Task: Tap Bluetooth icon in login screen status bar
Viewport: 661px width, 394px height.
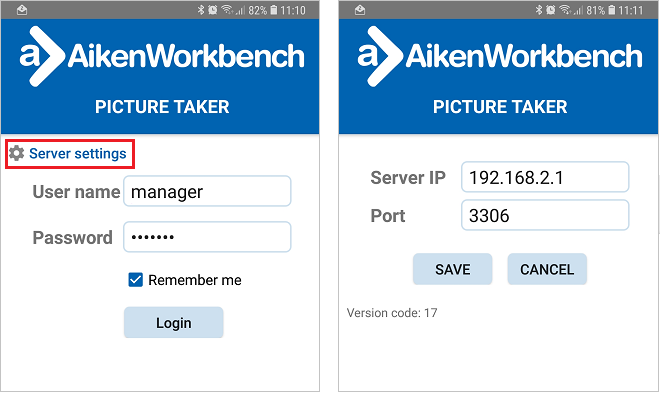Action: pyautogui.click(x=201, y=10)
